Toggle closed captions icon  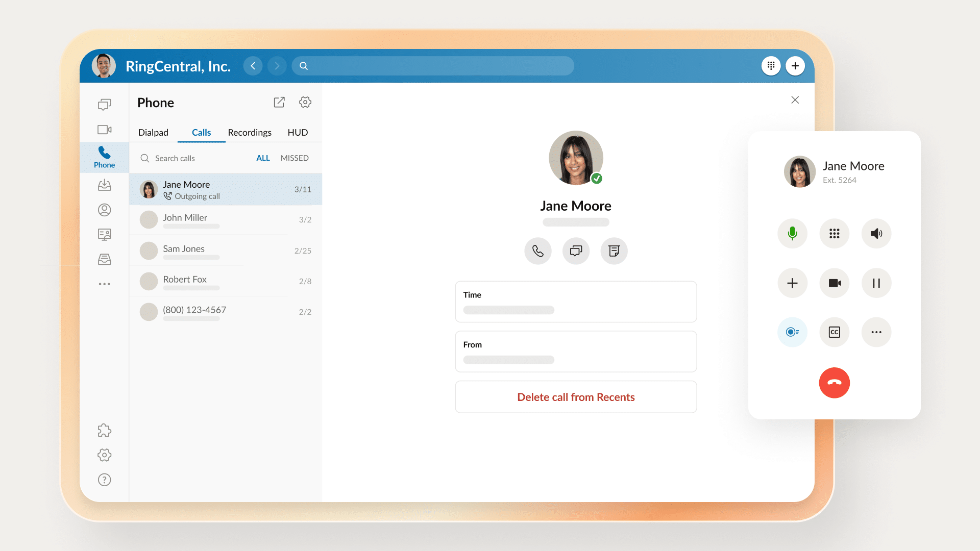point(834,331)
